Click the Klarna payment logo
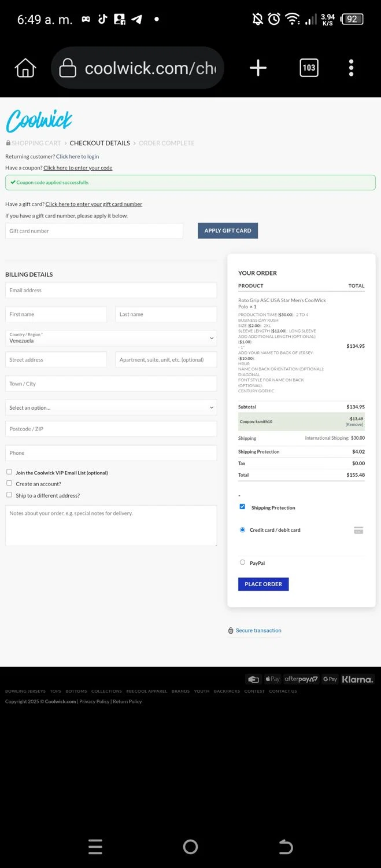This screenshot has width=381, height=868. pyautogui.click(x=357, y=679)
